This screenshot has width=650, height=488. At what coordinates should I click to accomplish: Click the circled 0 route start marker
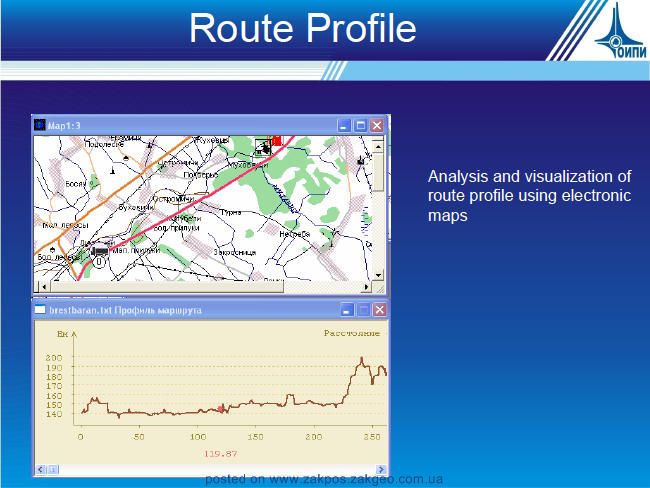(x=99, y=262)
